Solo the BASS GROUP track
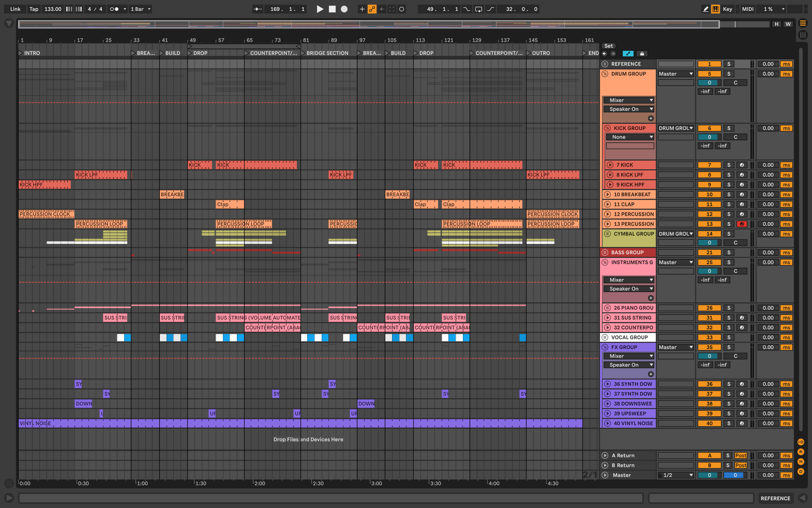Image resolution: width=812 pixels, height=508 pixels. click(x=729, y=252)
